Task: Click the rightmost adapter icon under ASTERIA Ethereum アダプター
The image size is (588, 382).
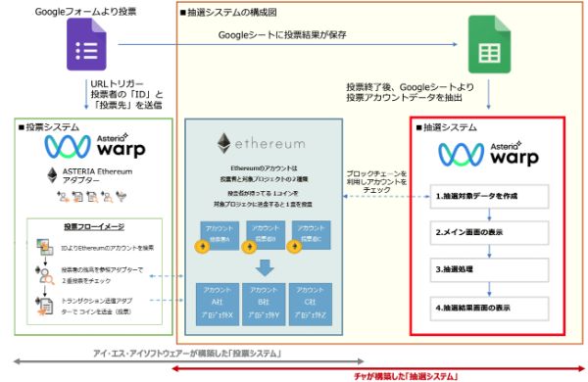Action: click(x=122, y=197)
